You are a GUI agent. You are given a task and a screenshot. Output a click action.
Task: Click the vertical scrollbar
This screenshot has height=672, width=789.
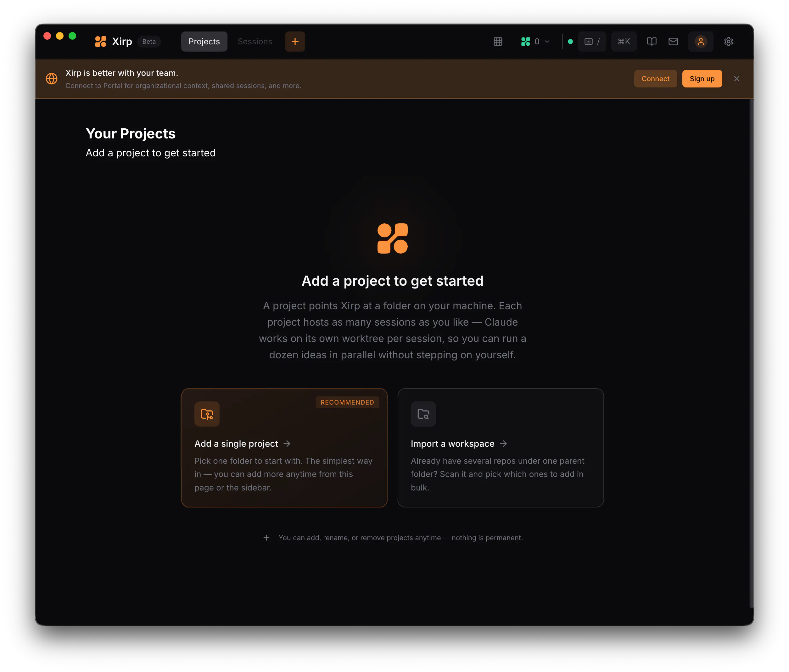[x=751, y=353]
